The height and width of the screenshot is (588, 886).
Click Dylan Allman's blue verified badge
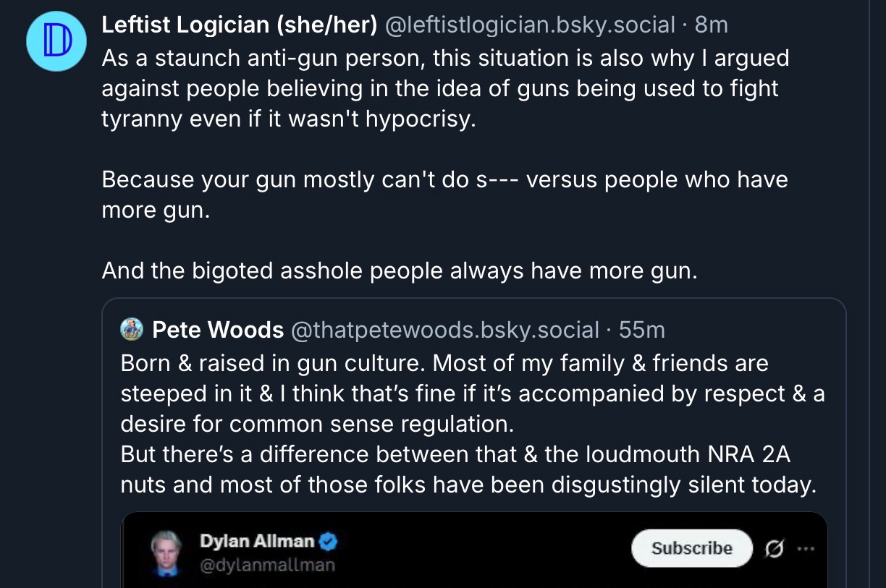329,541
